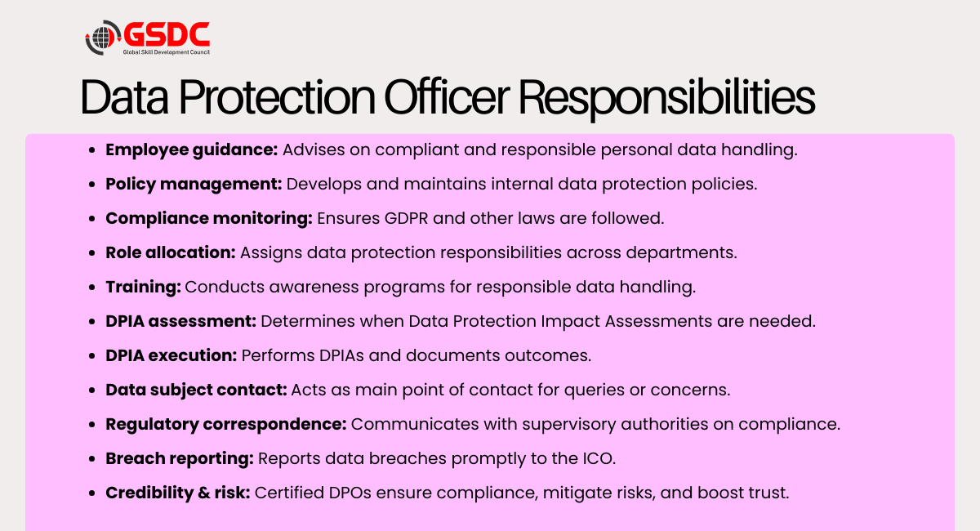Image resolution: width=980 pixels, height=531 pixels.
Task: Click the DPIA assessment bold label
Action: click(181, 321)
